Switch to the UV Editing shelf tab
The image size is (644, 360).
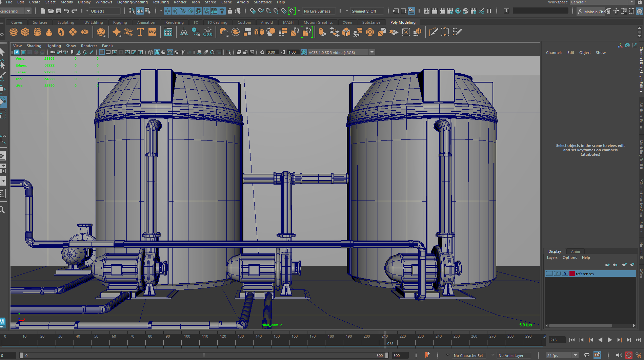coord(94,22)
